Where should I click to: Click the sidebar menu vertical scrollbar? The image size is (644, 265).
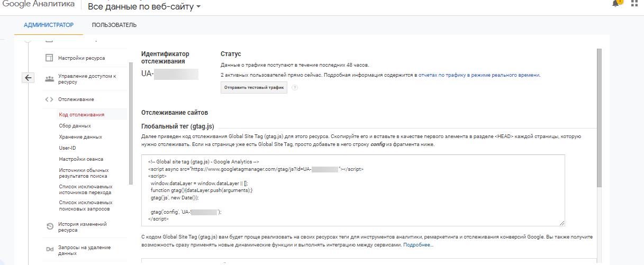(x=131, y=124)
